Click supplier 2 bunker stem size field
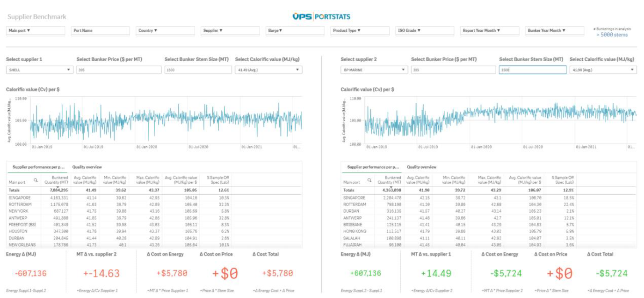The image size is (644, 298). click(532, 70)
